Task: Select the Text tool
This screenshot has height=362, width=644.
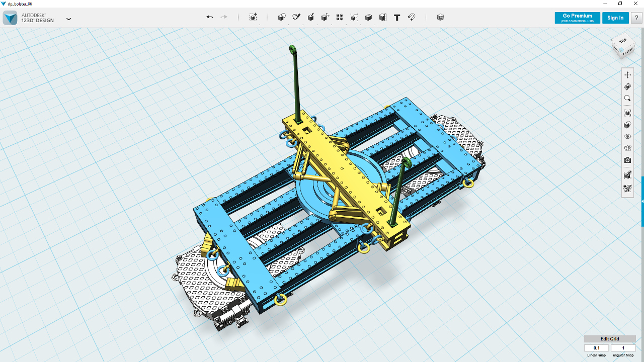Action: pos(397,17)
